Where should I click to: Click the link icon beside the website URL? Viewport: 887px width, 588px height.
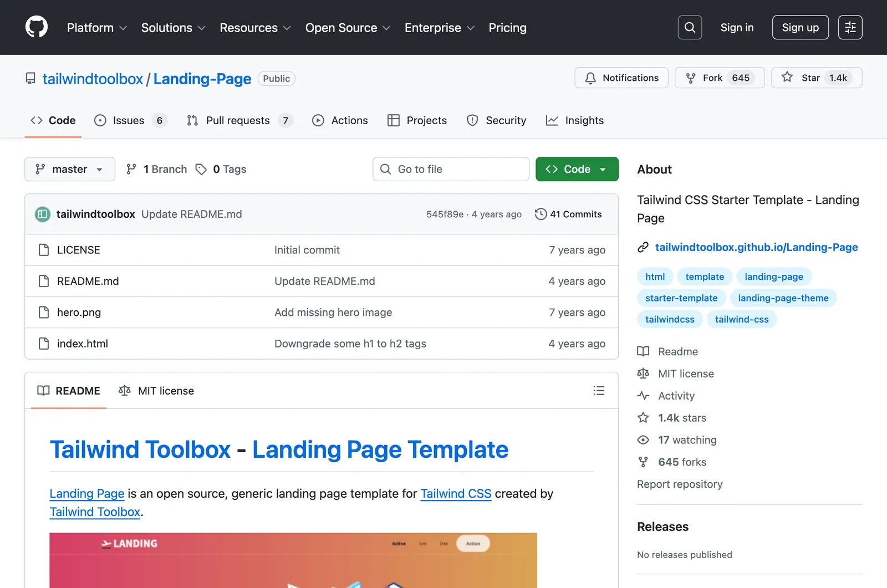(x=643, y=247)
